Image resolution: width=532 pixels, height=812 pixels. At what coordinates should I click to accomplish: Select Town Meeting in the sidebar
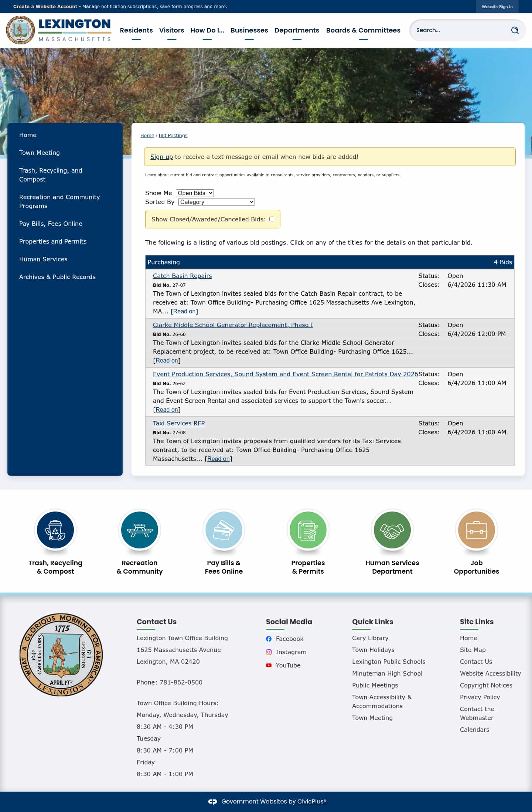coord(40,153)
